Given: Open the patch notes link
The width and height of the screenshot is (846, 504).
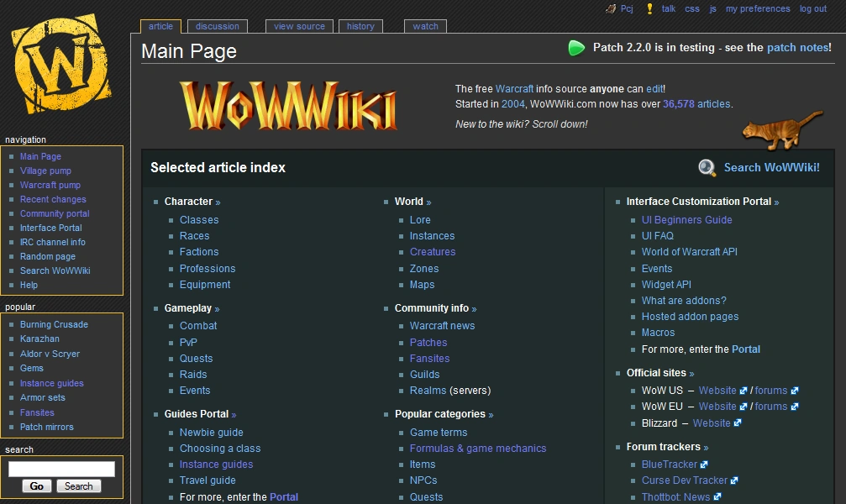Looking at the screenshot, I should (797, 48).
